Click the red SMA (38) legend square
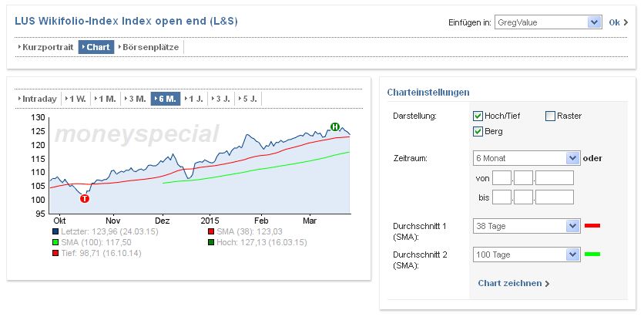 (x=211, y=231)
